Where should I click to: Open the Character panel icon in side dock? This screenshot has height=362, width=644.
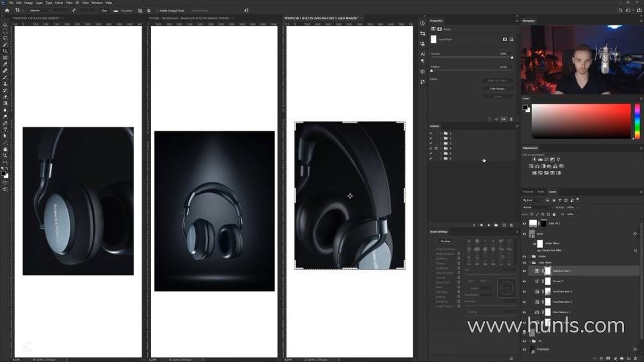click(x=422, y=54)
